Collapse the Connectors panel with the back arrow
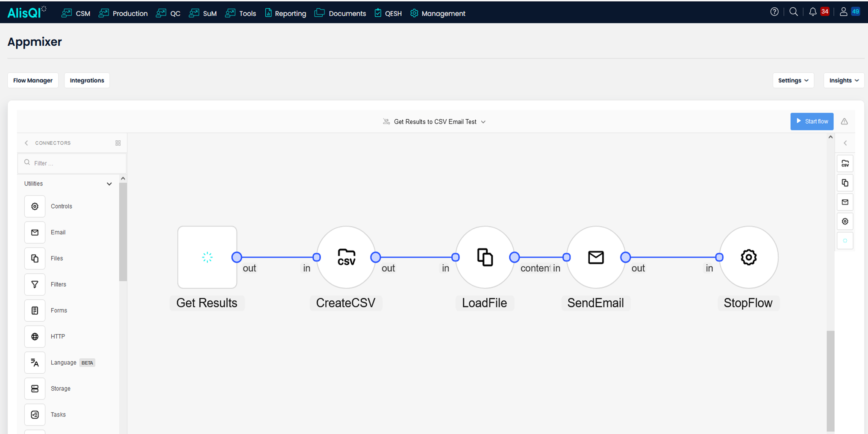The width and height of the screenshot is (868, 434). 26,143
